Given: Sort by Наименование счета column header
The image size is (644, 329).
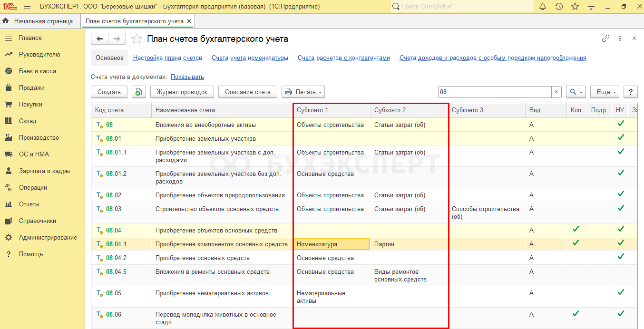Looking at the screenshot, I should click(222, 110).
